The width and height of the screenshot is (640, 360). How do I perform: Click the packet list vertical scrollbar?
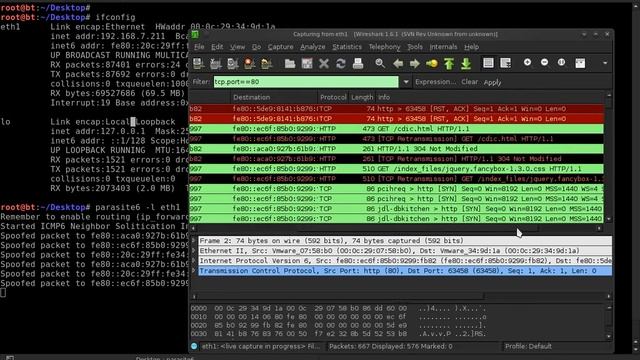pos(609,157)
